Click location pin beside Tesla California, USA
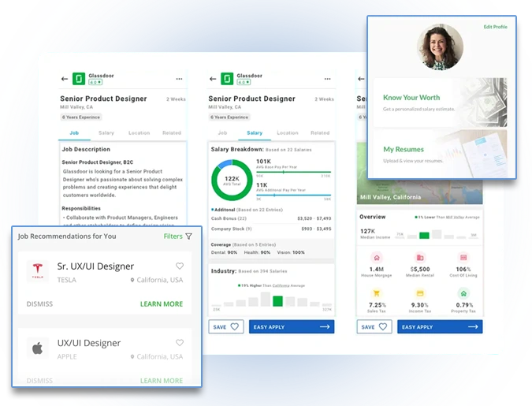Image resolution: width=532 pixels, height=406 pixels. coord(132,280)
